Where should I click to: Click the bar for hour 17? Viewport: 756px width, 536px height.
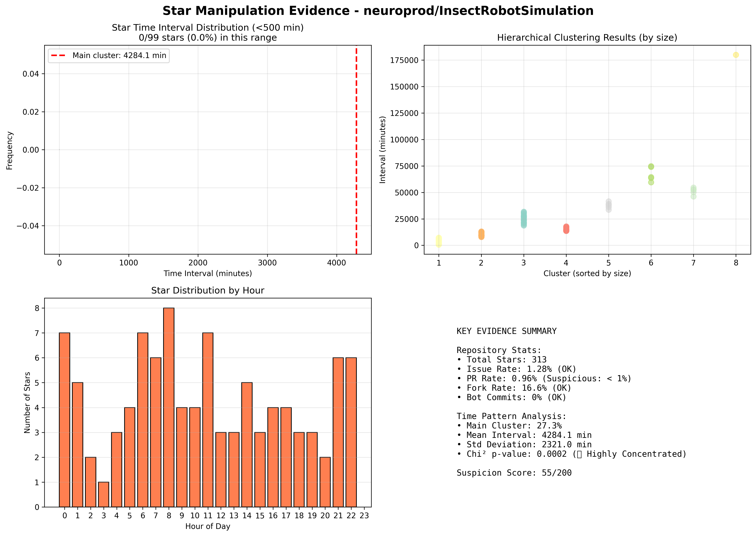[x=286, y=457]
